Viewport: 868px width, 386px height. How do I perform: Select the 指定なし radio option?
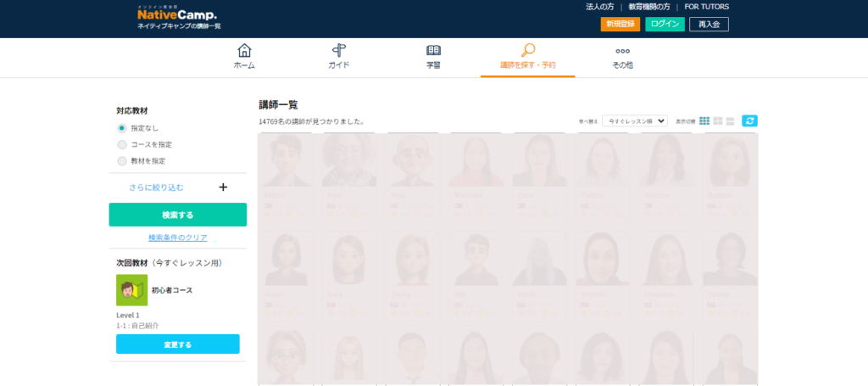tap(122, 128)
